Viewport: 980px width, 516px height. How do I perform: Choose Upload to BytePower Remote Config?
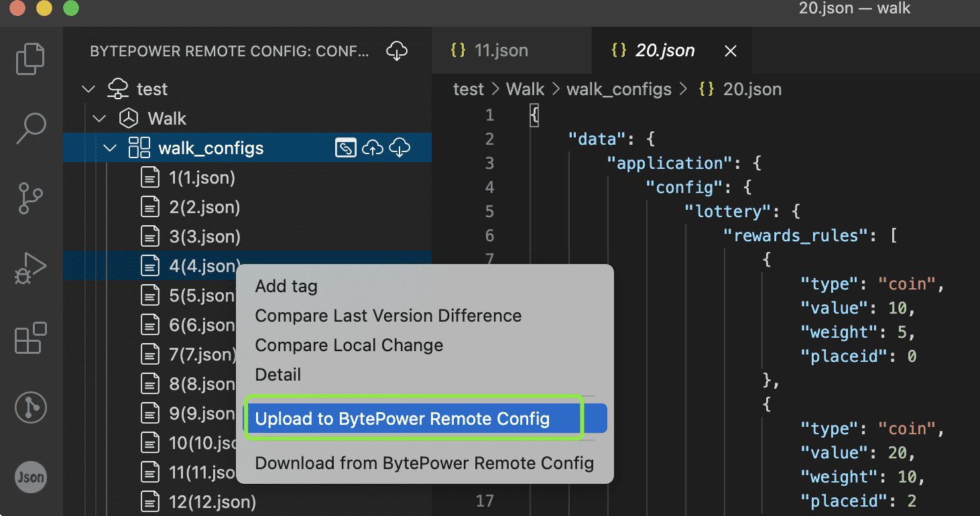(425, 419)
